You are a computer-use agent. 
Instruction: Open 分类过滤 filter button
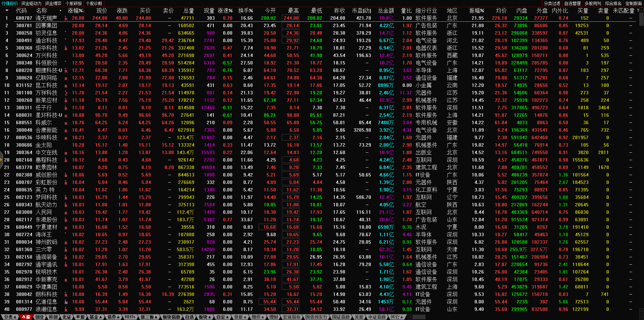(x=552, y=3)
